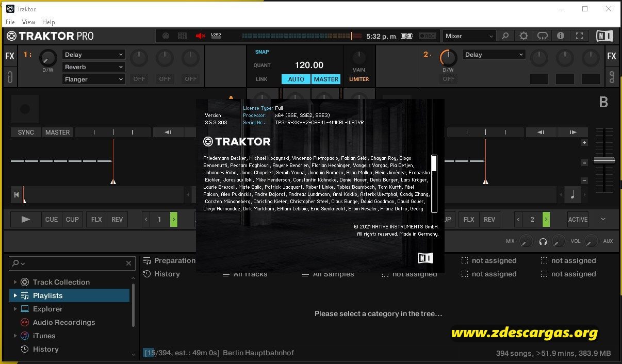
Task: Enable Deck A REV reverse button
Action: pyautogui.click(x=117, y=220)
